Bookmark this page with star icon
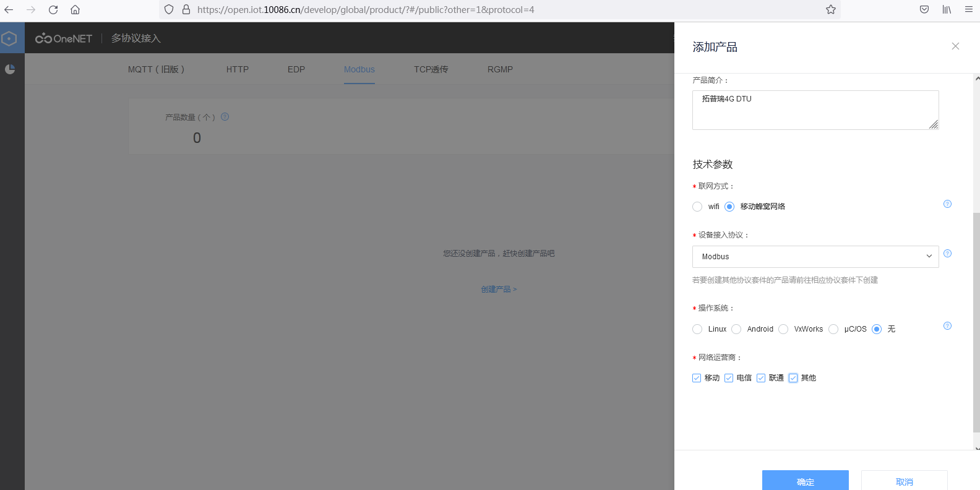This screenshot has height=490, width=980. click(831, 10)
